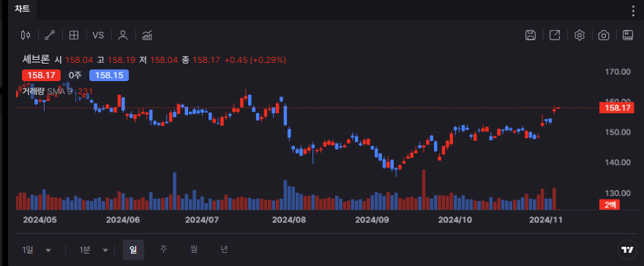This screenshot has width=644, height=266.
Task: Open chart settings gear icon
Action: pos(579,35)
